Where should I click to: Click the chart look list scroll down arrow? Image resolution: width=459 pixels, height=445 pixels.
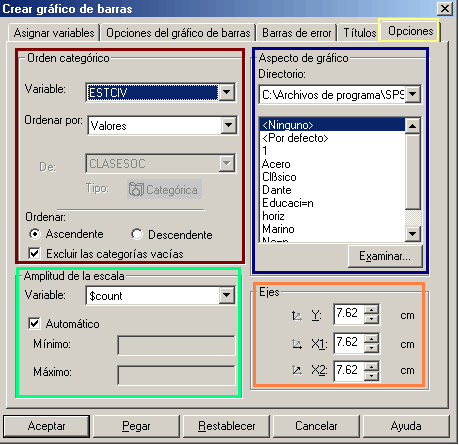click(x=413, y=234)
